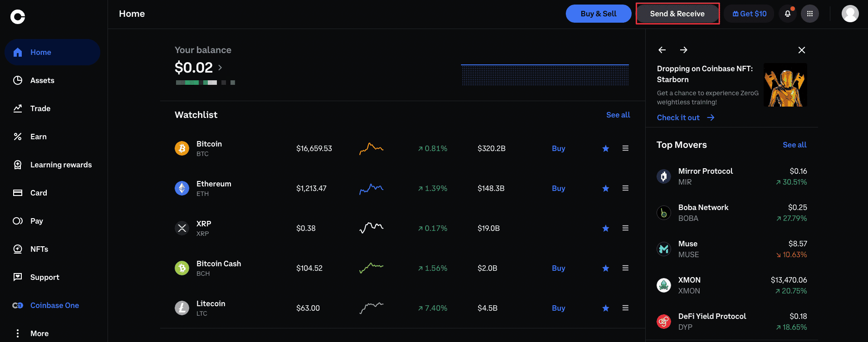Viewport: 868px width, 342px height.
Task: Click the Bitcoin Cash coin icon
Action: pos(182,268)
